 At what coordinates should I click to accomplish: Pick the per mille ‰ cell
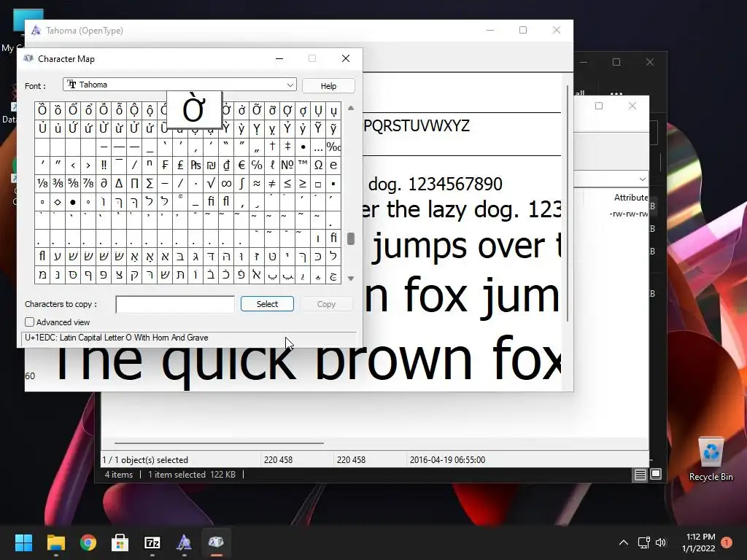333,147
